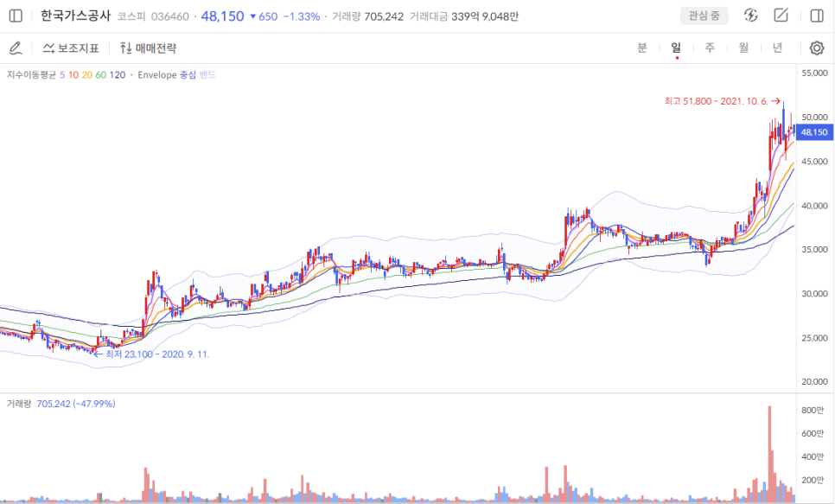Image resolution: width=835 pixels, height=504 pixels.
Task: Click the 지수이동평균 indicator label
Action: 31,75
